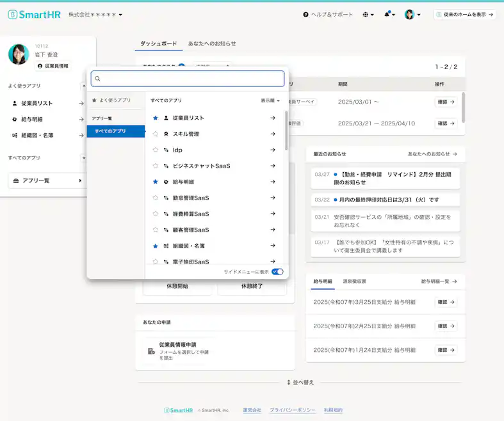Select すべてのアプリ in the popup list
504x421 pixels.
tap(116, 131)
